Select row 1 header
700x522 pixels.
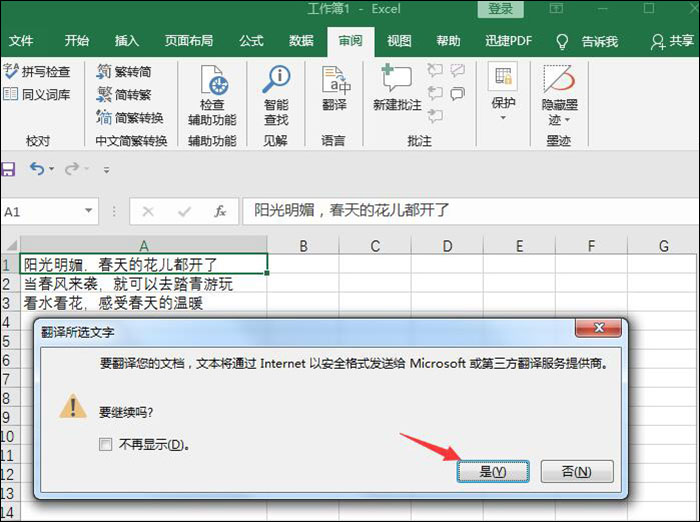click(10, 264)
